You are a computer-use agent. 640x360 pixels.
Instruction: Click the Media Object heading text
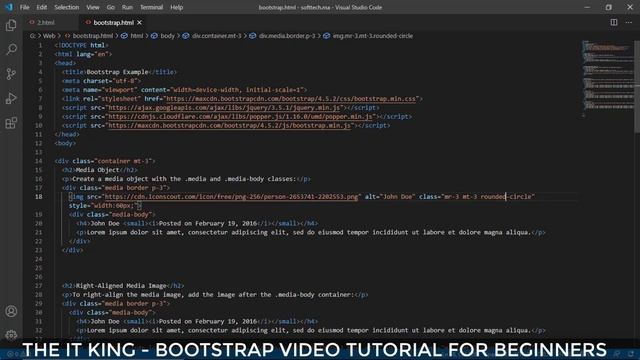[x=98, y=170]
